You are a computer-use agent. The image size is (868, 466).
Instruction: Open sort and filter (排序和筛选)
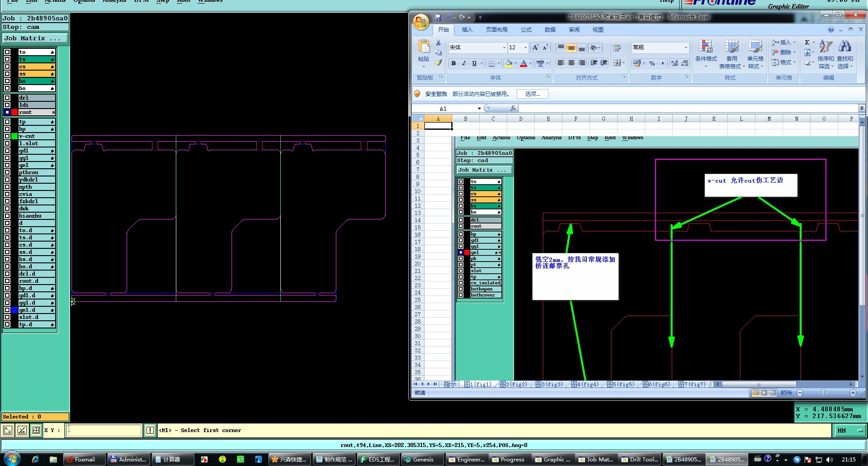(x=826, y=54)
